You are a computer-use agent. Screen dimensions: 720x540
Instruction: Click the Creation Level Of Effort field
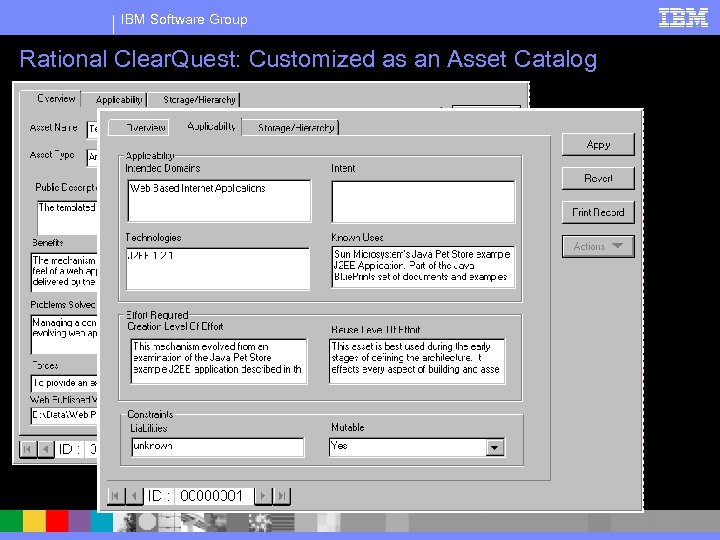point(219,361)
